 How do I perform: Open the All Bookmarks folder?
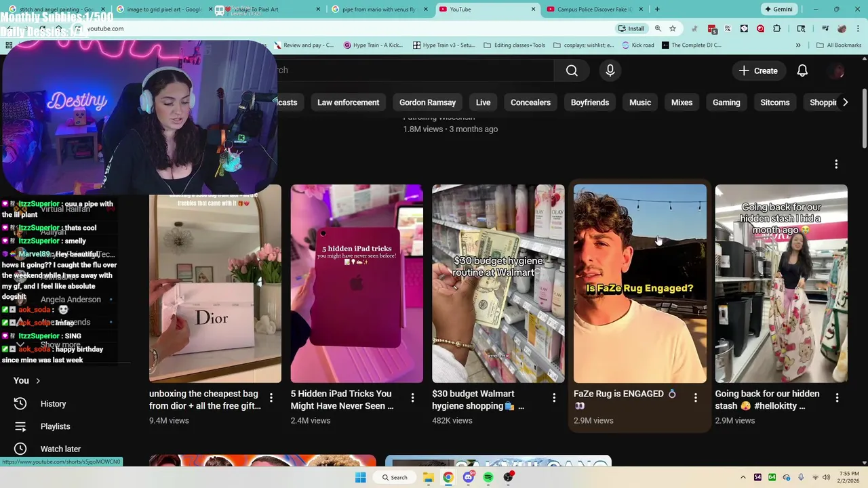(x=839, y=45)
